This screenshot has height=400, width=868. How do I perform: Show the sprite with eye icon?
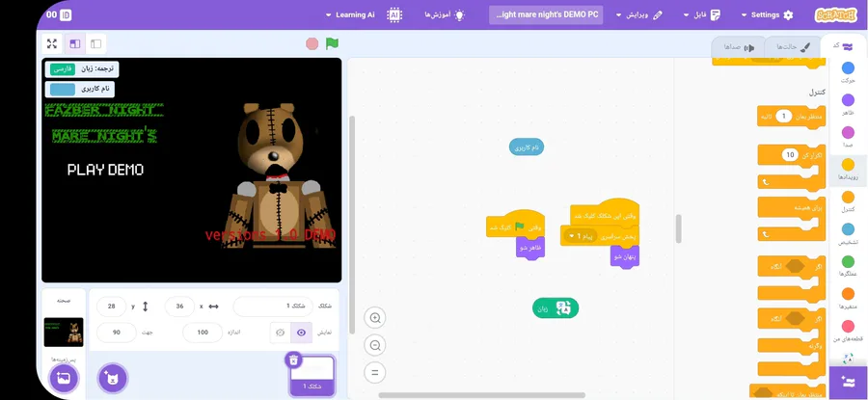click(x=301, y=333)
